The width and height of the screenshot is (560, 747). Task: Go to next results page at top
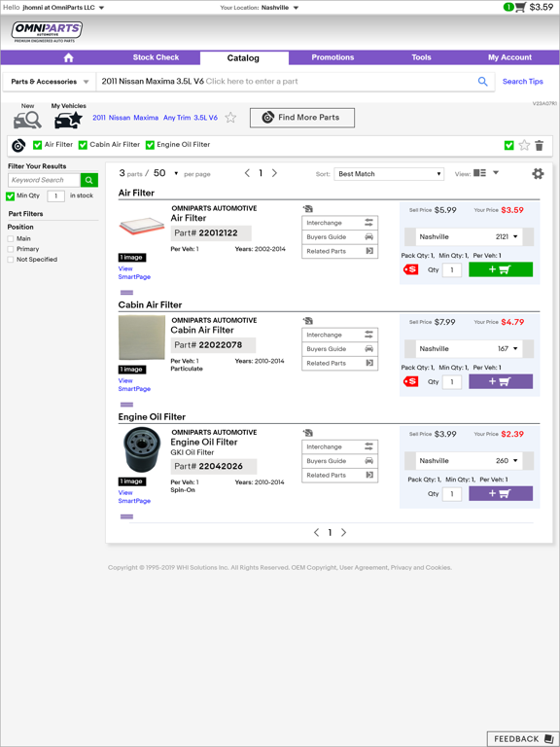pos(274,173)
